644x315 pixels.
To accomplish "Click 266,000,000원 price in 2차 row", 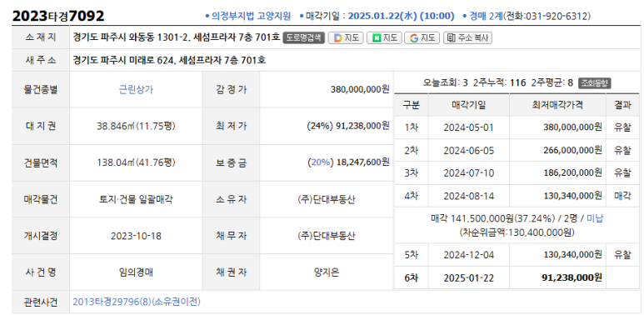I will click(572, 150).
